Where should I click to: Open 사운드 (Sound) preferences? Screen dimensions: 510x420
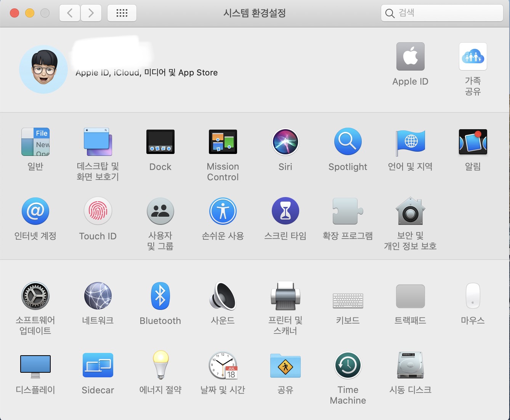[223, 296]
